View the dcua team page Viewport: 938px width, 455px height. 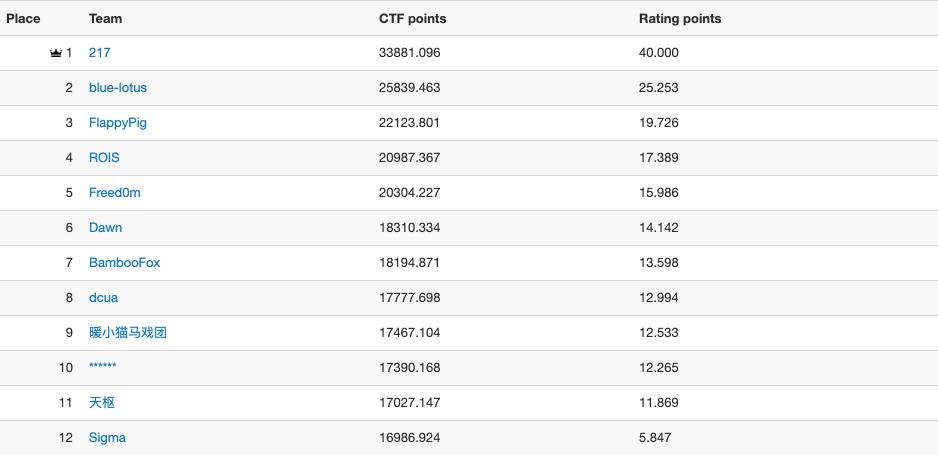[x=103, y=298]
